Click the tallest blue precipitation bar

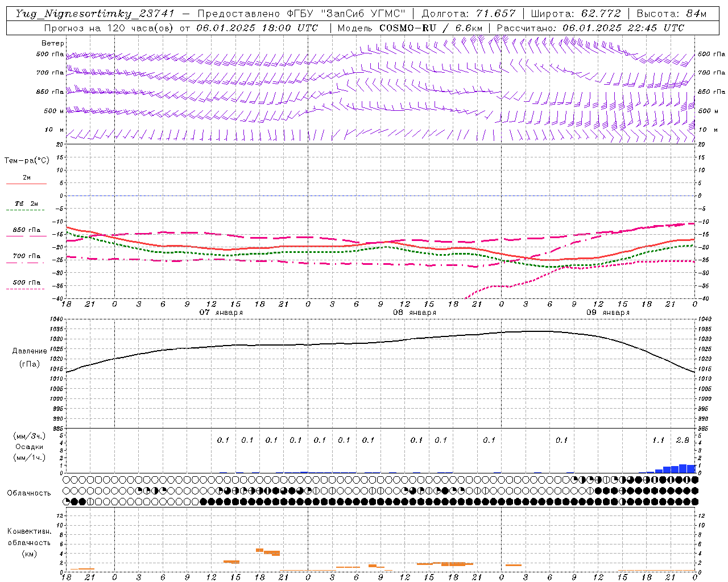683,468
